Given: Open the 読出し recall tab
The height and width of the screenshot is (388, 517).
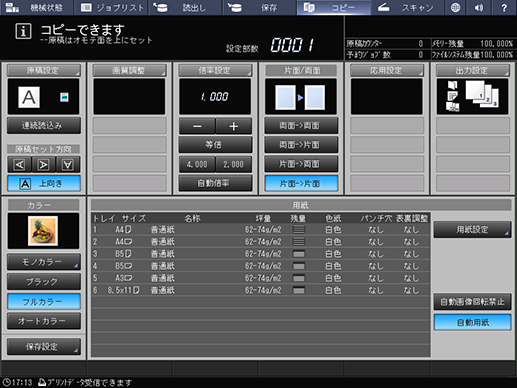Looking at the screenshot, I should pos(185,7).
